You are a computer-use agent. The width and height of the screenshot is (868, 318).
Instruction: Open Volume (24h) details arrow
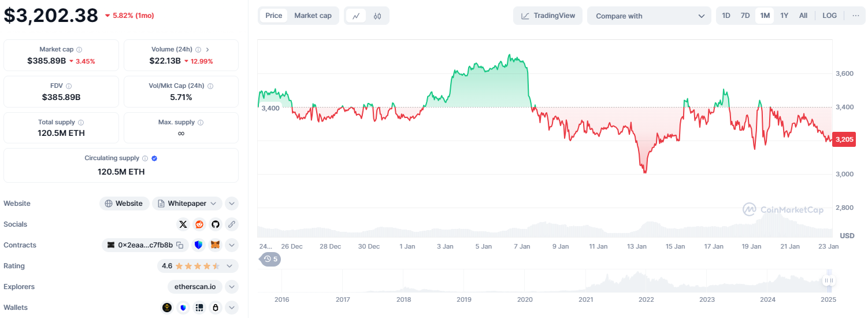(207, 50)
